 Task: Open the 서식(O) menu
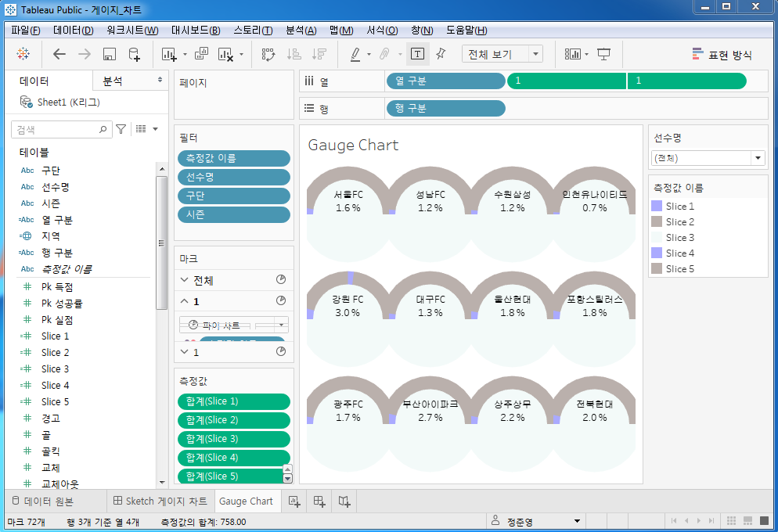click(382, 31)
